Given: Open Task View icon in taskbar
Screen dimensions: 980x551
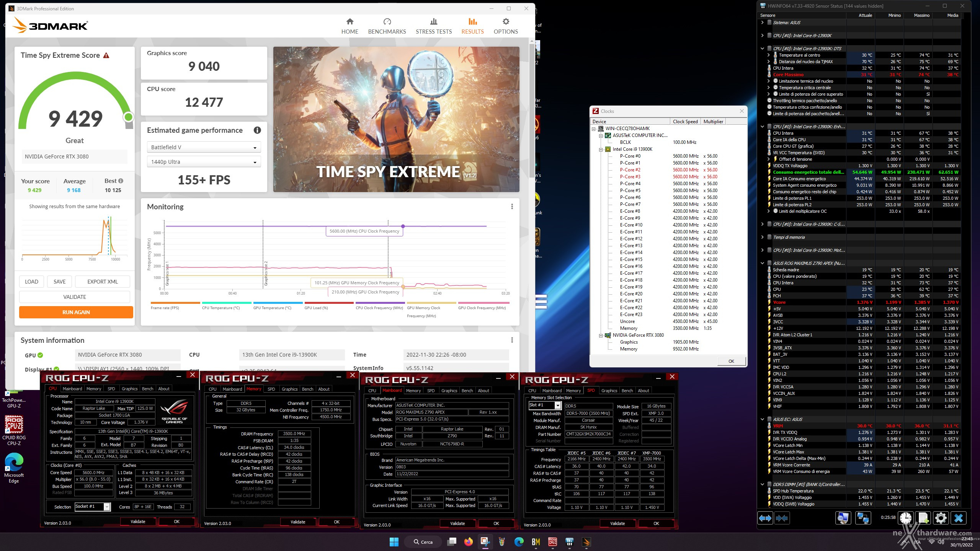Looking at the screenshot, I should tap(452, 542).
